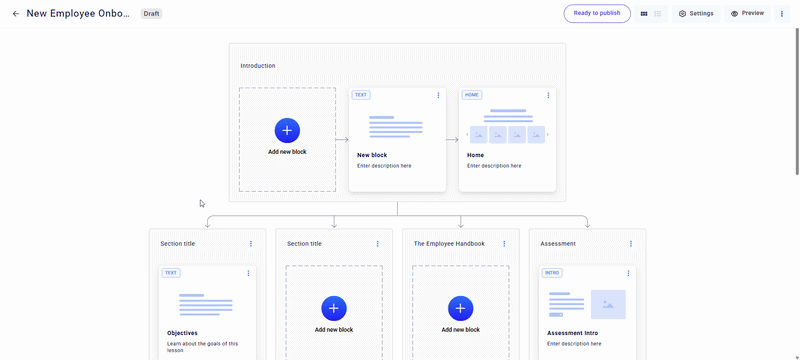Click The Employee Handbook section heading

(x=449, y=244)
